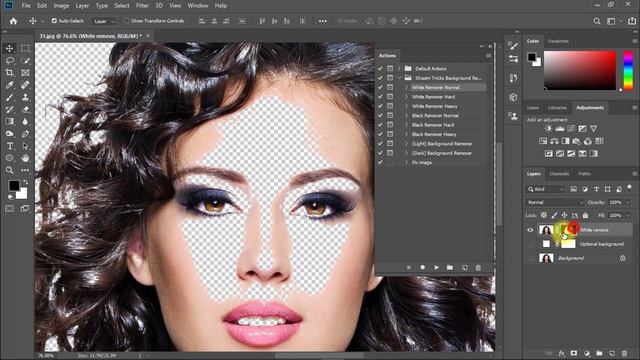The height and width of the screenshot is (360, 640).
Task: Click the Vibrance adjustment icon
Action: point(593,129)
